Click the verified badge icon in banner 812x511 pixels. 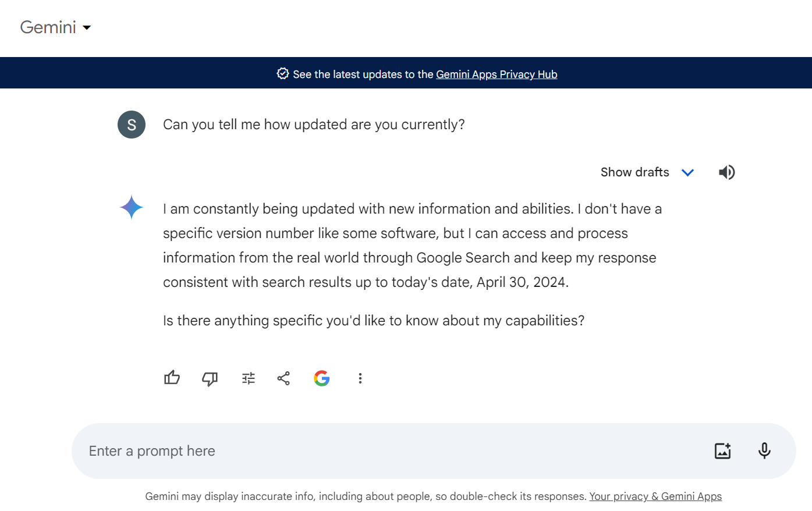pos(283,74)
